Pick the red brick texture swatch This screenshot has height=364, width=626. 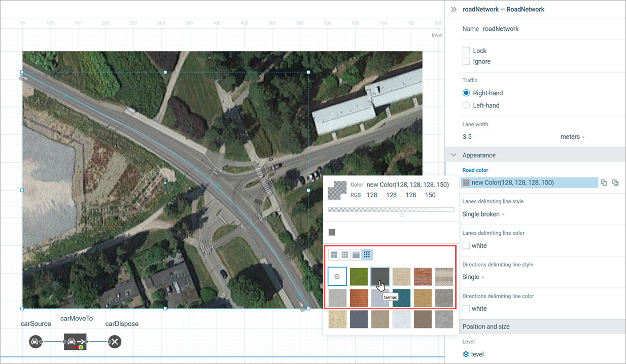(x=423, y=276)
